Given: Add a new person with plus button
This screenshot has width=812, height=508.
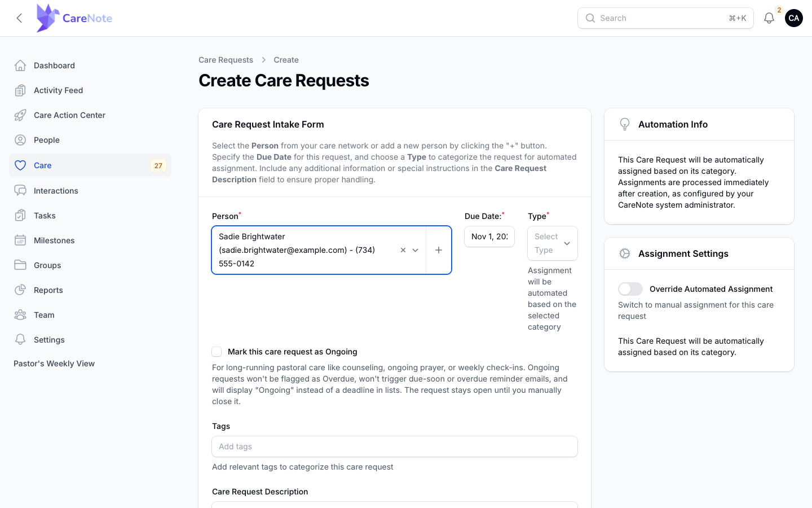Looking at the screenshot, I should pyautogui.click(x=439, y=250).
